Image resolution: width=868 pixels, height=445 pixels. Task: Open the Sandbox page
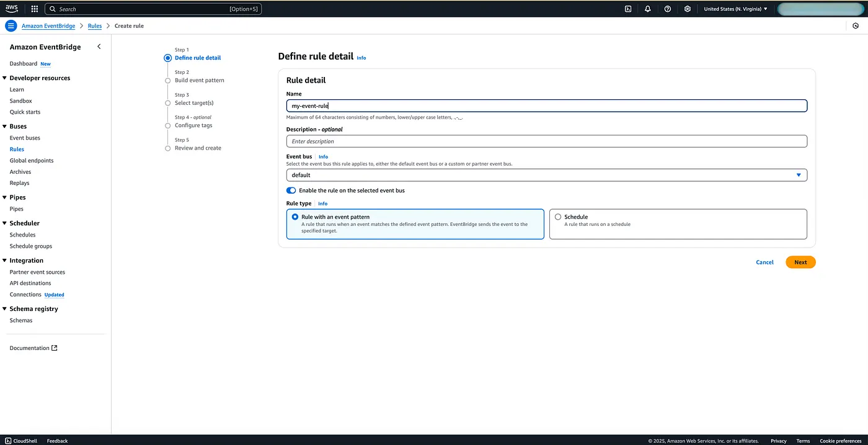pyautogui.click(x=20, y=101)
